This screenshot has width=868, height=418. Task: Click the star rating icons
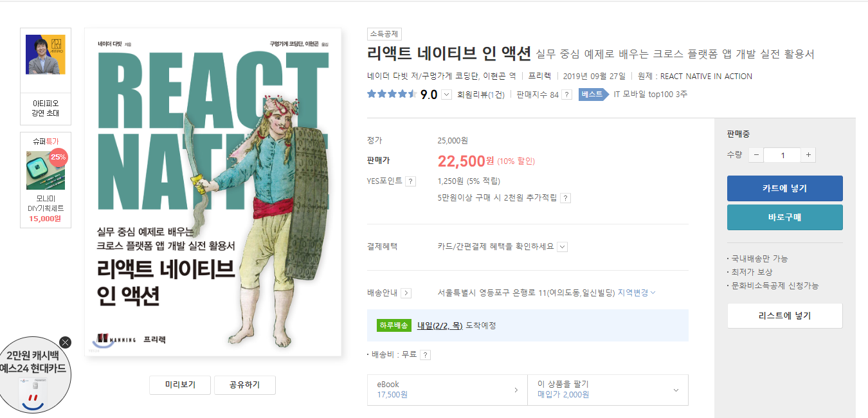point(392,94)
